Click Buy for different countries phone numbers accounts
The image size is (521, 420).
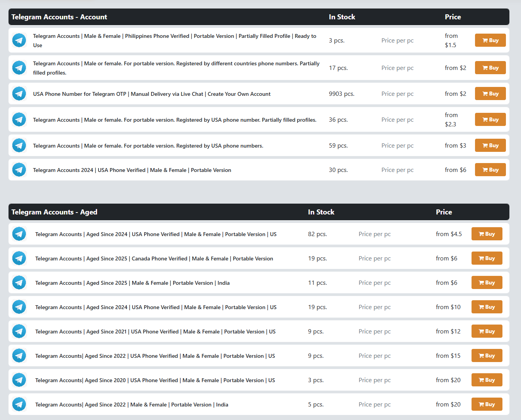(x=490, y=68)
